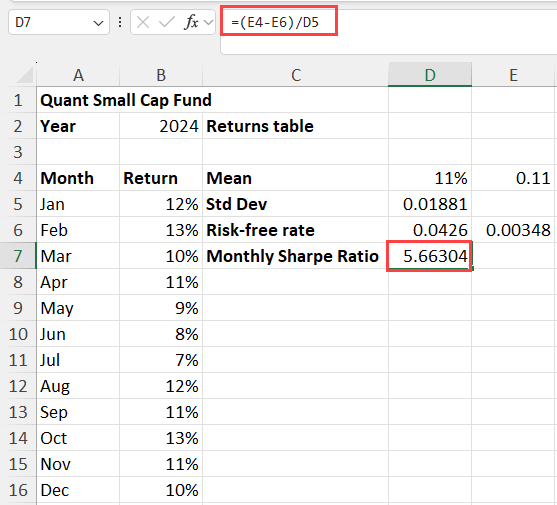This screenshot has height=505, width=557.
Task: Click the 'Quant Small Cap Fund' title cell
Action: [x=126, y=100]
